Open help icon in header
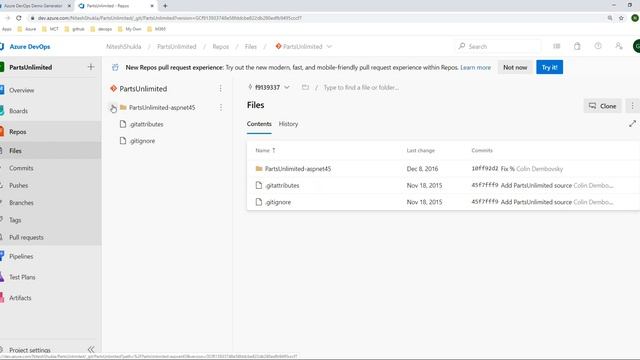This screenshot has height=360, width=640. (x=598, y=46)
